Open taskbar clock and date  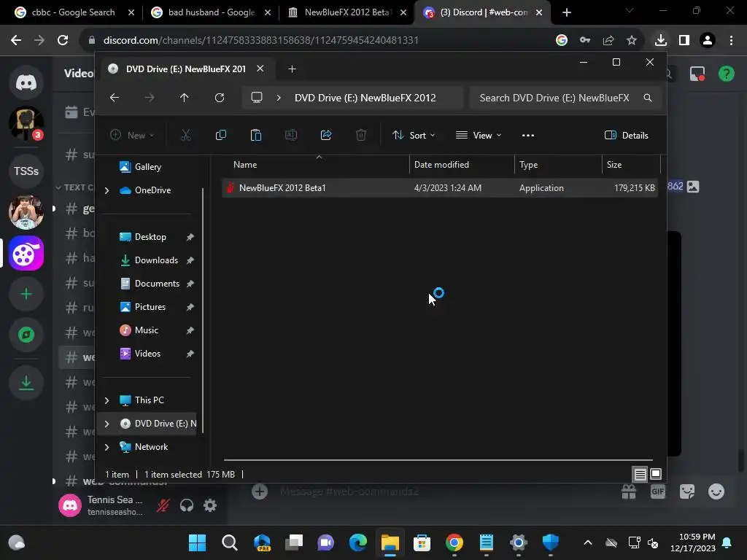click(x=693, y=542)
